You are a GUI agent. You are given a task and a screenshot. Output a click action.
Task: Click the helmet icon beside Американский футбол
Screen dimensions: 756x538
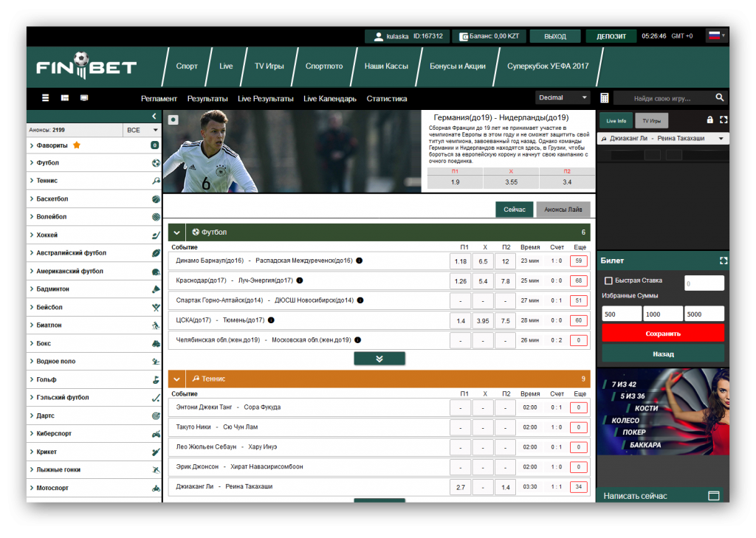click(156, 272)
